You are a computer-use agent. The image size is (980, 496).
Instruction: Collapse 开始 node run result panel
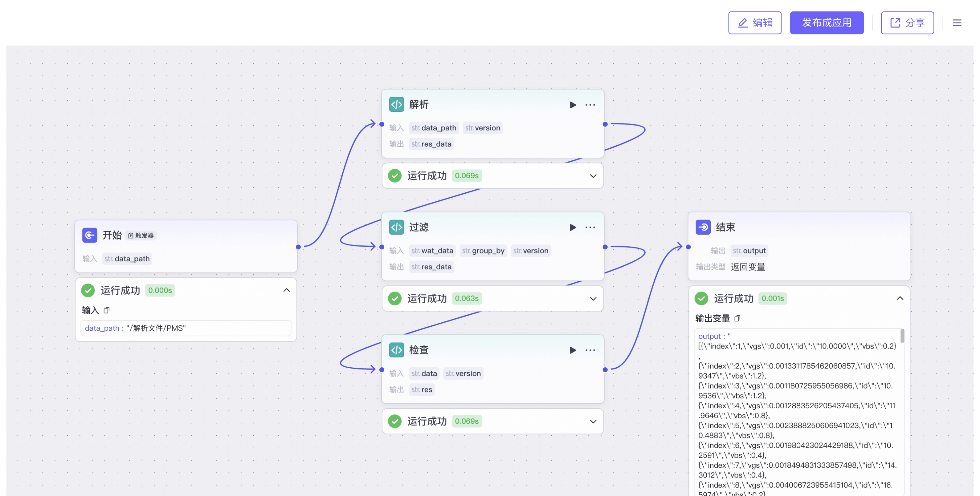click(287, 290)
